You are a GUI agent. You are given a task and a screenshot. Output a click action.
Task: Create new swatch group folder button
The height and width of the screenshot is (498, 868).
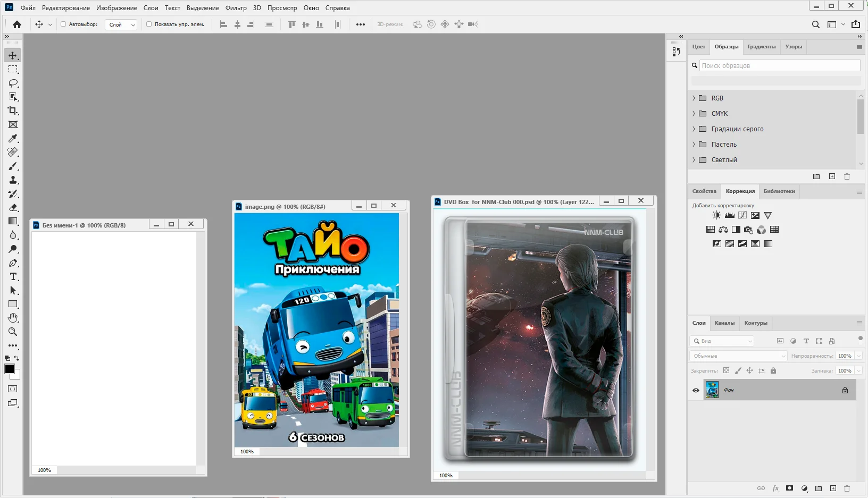tap(816, 176)
